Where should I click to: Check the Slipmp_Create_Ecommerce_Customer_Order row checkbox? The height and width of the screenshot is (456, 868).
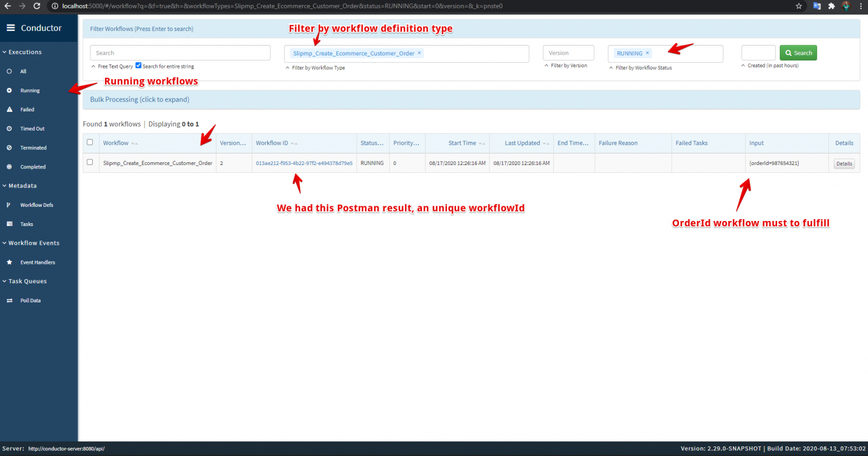point(90,162)
